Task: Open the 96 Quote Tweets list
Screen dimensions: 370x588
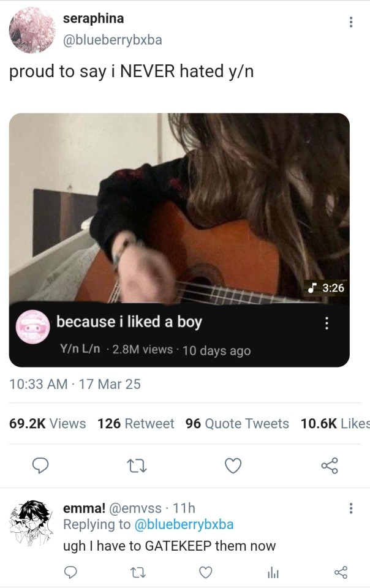Action: (237, 424)
